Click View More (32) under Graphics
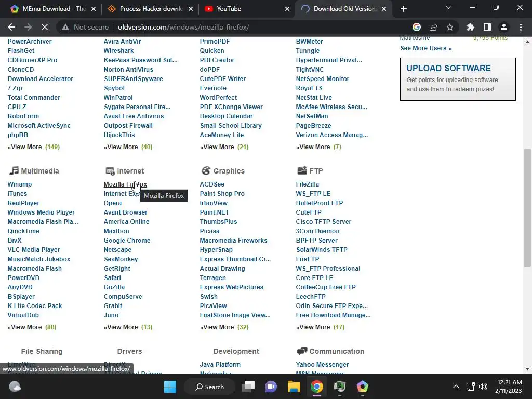The image size is (532, 399). tap(224, 327)
